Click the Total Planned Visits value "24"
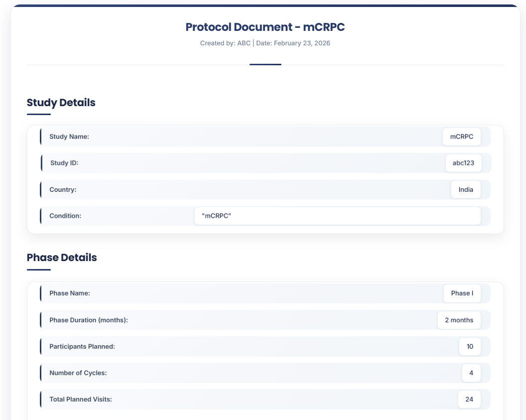526x420 pixels. click(469, 399)
